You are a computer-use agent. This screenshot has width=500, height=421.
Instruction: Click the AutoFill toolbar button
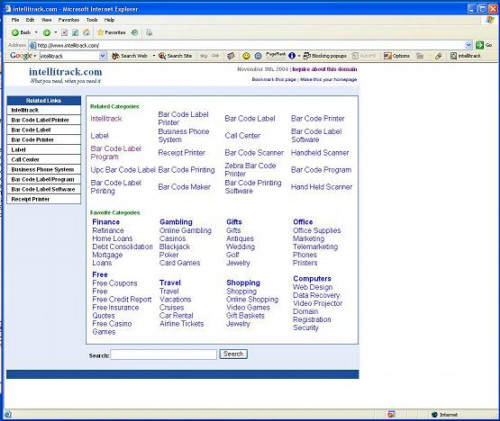click(x=364, y=56)
